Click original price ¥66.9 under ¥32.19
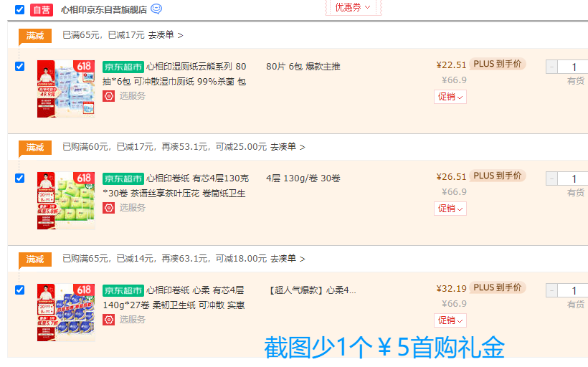Screen dimensions: 588x367 coord(454,304)
